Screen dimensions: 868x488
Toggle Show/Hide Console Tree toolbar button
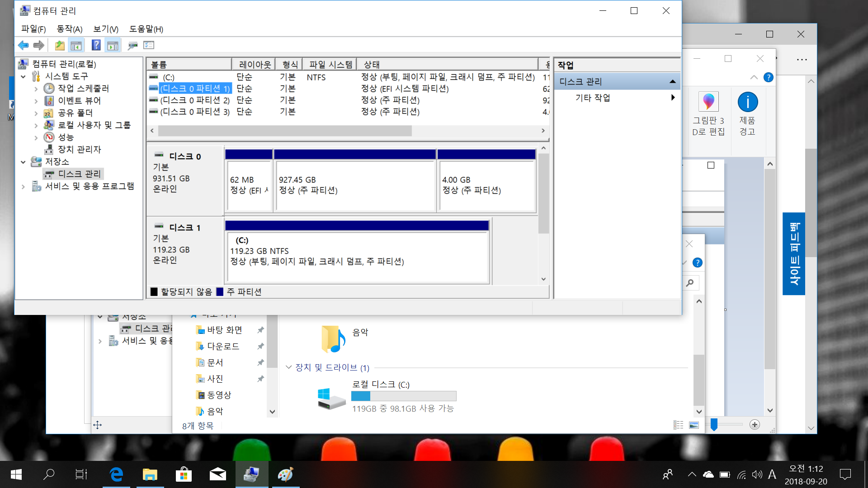[76, 45]
